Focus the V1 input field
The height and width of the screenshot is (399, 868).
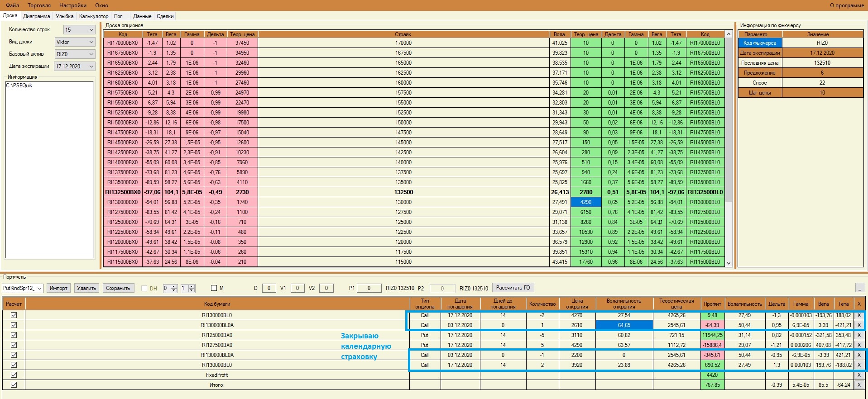pos(297,288)
